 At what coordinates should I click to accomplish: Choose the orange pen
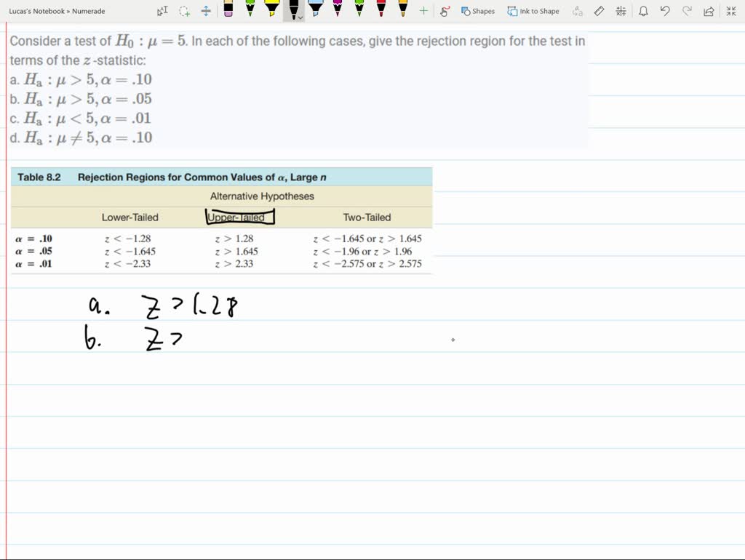coord(403,9)
